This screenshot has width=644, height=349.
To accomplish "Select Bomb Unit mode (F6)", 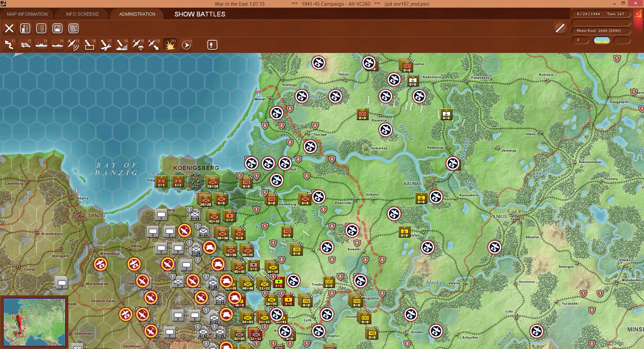I will (x=90, y=45).
